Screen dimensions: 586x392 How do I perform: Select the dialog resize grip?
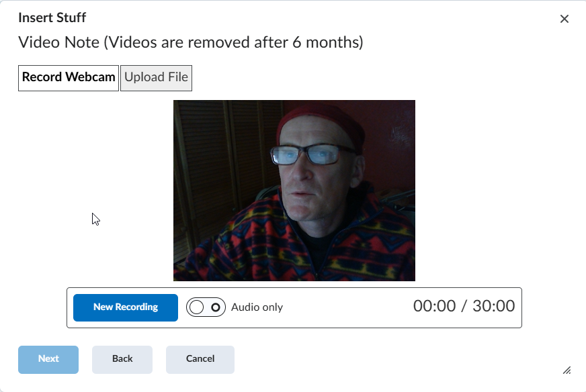point(567,370)
